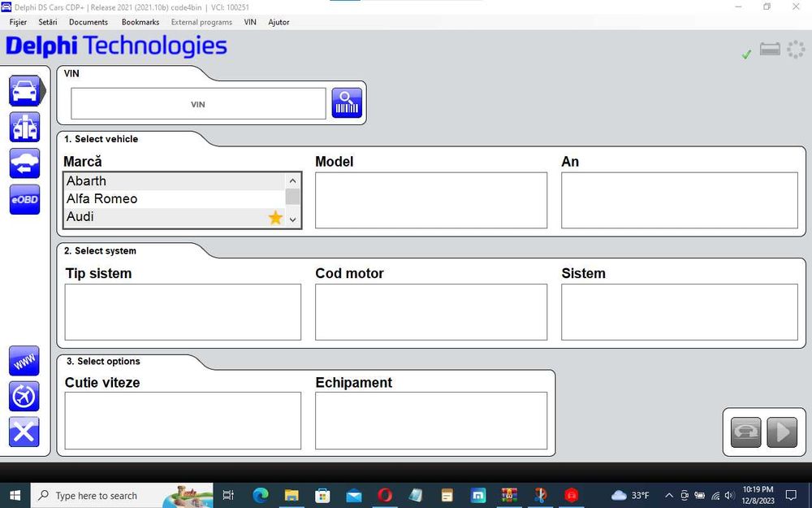Viewport: 812px width, 508px height.
Task: Click the Wi-Fi network tray icon
Action: 715,496
